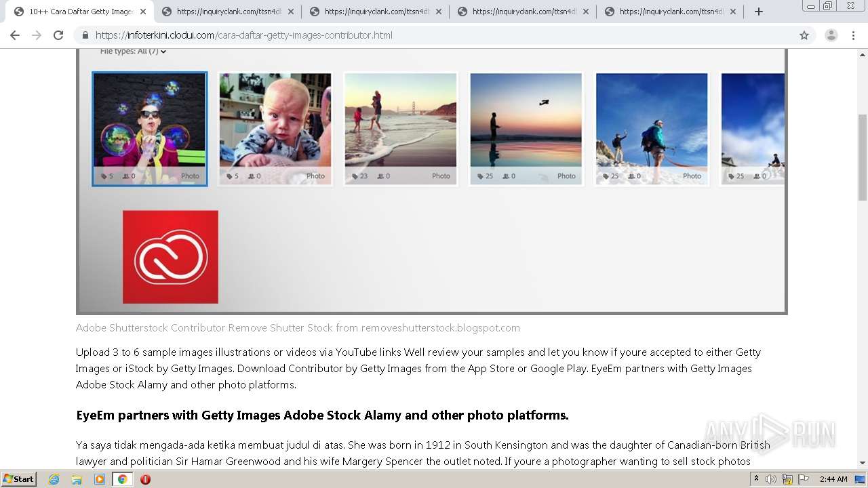Click the red Adobe Creative Cloud logo
Image resolution: width=868 pixels, height=488 pixels.
pyautogui.click(x=170, y=257)
